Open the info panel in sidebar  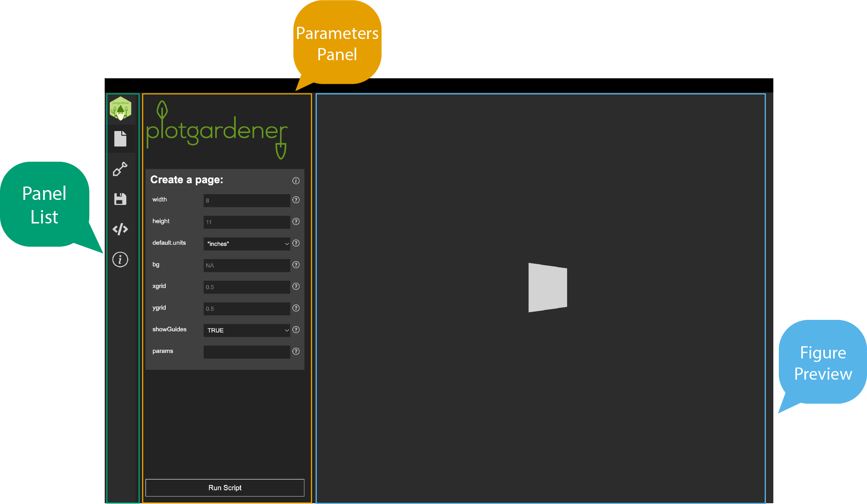[120, 260]
